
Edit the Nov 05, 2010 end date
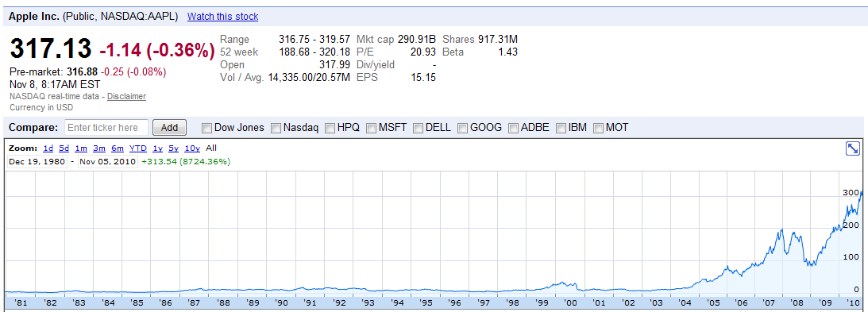[107, 161]
